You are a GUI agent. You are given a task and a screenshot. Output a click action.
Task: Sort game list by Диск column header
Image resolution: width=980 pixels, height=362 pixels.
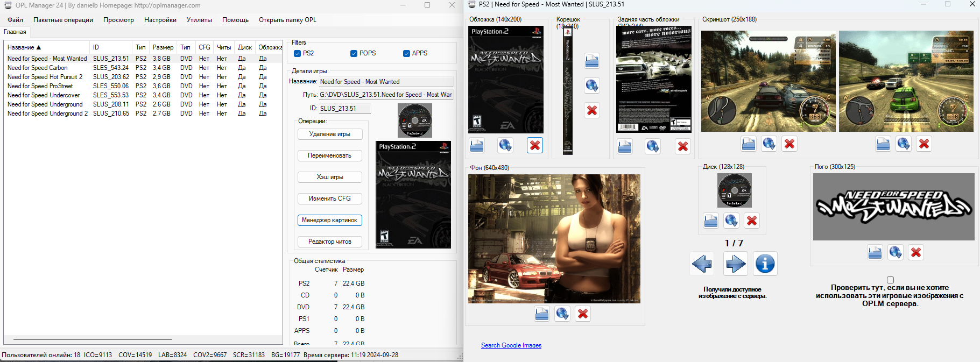pos(245,47)
